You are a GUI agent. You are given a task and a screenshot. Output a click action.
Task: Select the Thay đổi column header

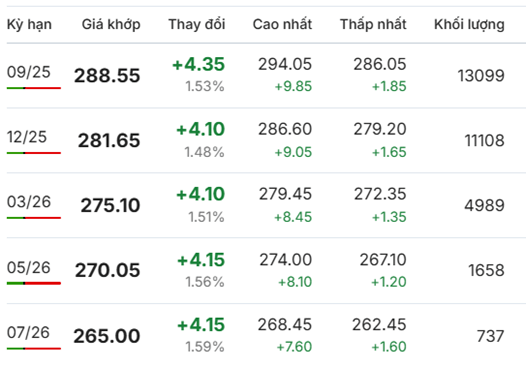[x=197, y=24]
